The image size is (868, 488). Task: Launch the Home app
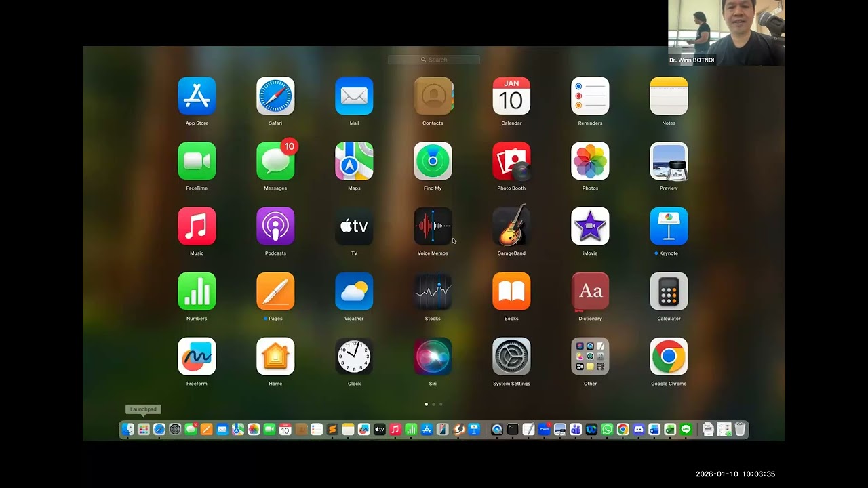(x=275, y=356)
